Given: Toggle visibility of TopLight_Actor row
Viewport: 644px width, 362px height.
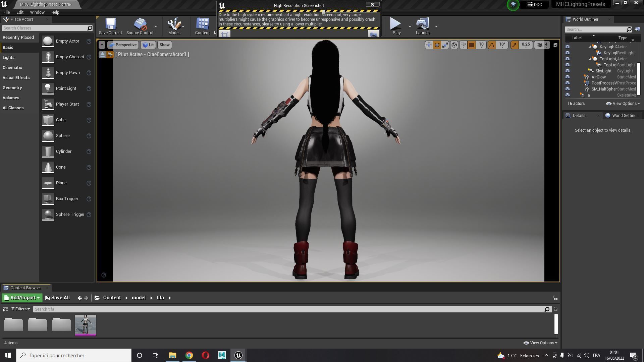Looking at the screenshot, I should [x=568, y=59].
